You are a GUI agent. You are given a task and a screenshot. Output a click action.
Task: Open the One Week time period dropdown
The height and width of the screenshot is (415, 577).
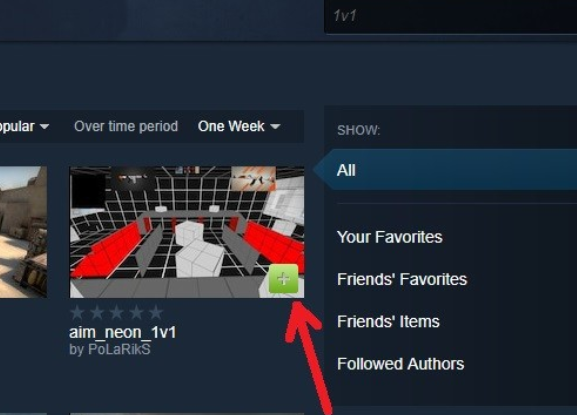(x=239, y=127)
